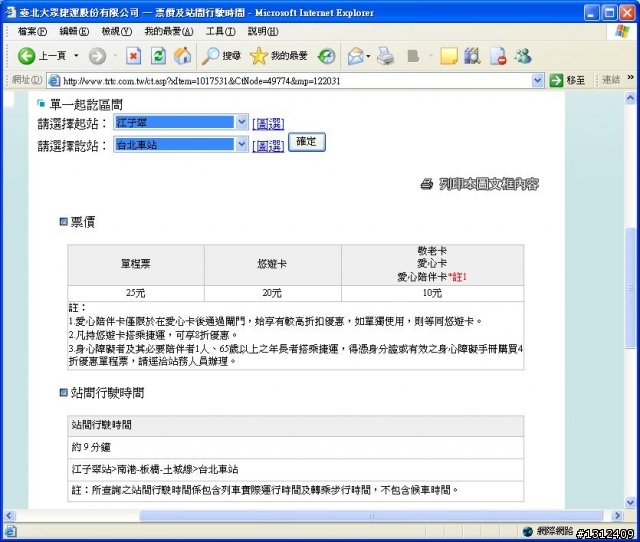
Task: Go to Home page icon
Action: [182, 56]
